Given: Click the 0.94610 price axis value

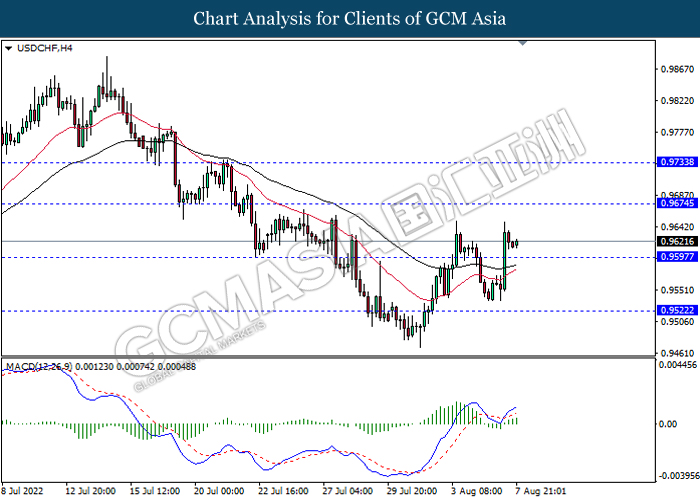Looking at the screenshot, I should pyautogui.click(x=677, y=353).
